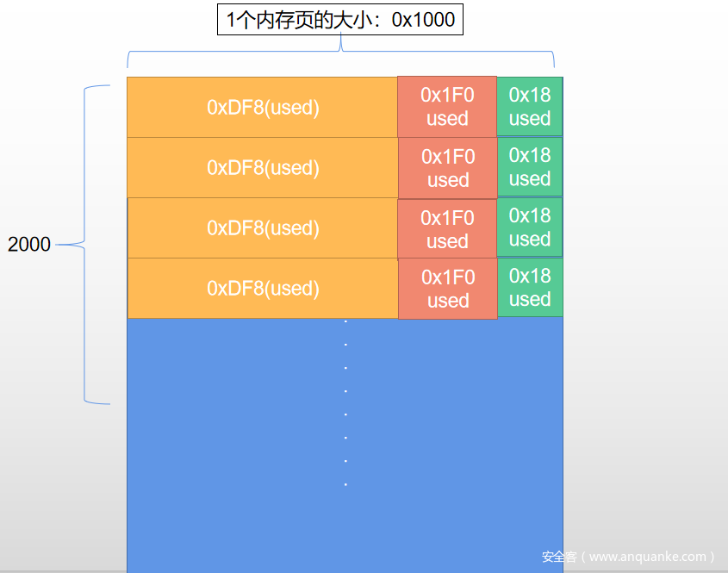This screenshot has height=573, width=728.
Task: Click the page size title box 0x1000
Action: [340, 20]
